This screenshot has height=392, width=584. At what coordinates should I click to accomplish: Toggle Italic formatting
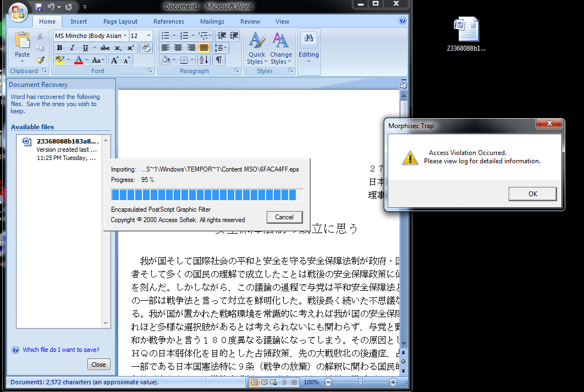tap(72, 48)
